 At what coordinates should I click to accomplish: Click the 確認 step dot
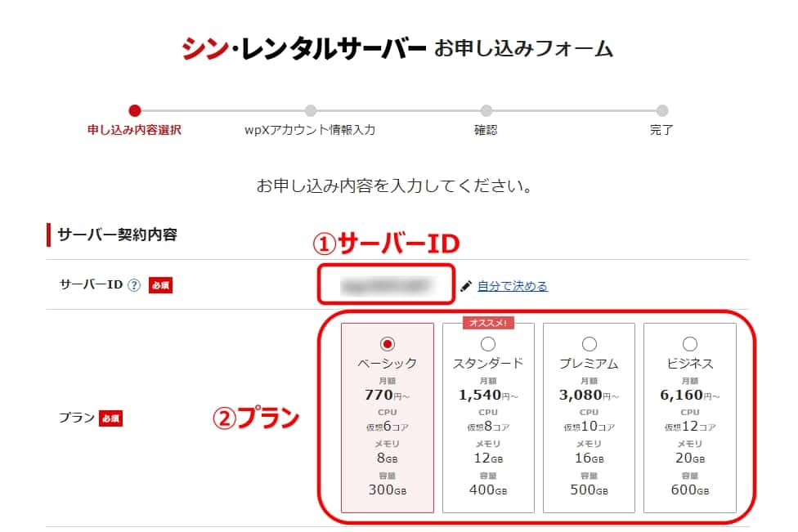click(x=486, y=110)
